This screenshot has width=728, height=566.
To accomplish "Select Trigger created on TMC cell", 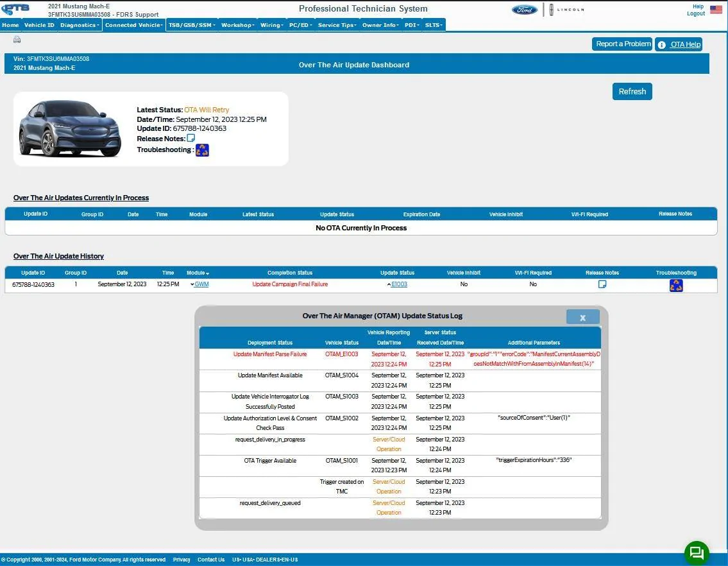I will coord(342,486).
